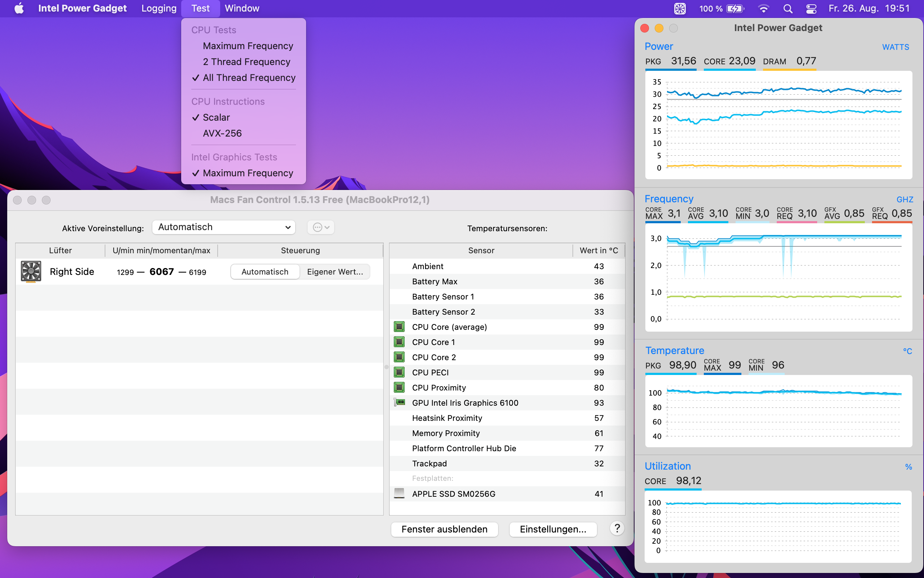Open the preset options ellipsis dropdown
924x578 pixels.
click(321, 228)
